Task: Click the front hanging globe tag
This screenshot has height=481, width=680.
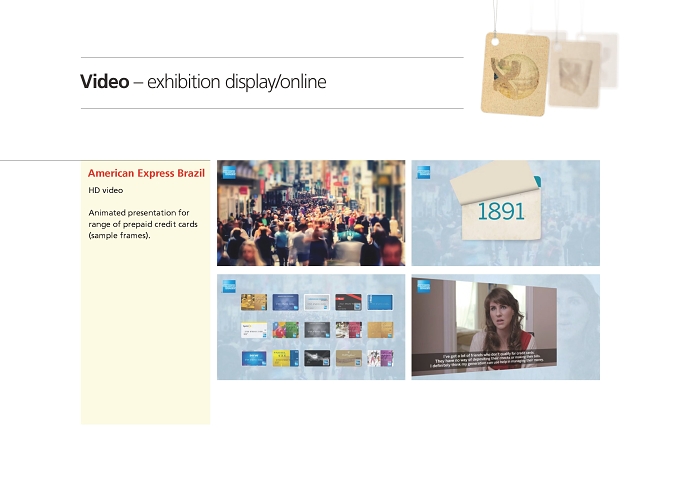Action: pos(515,74)
